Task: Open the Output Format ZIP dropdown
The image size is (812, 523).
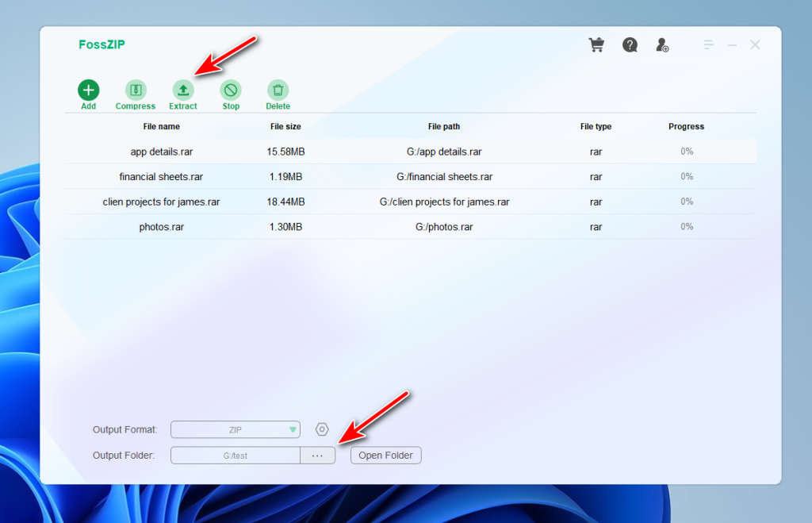Action: pos(235,429)
